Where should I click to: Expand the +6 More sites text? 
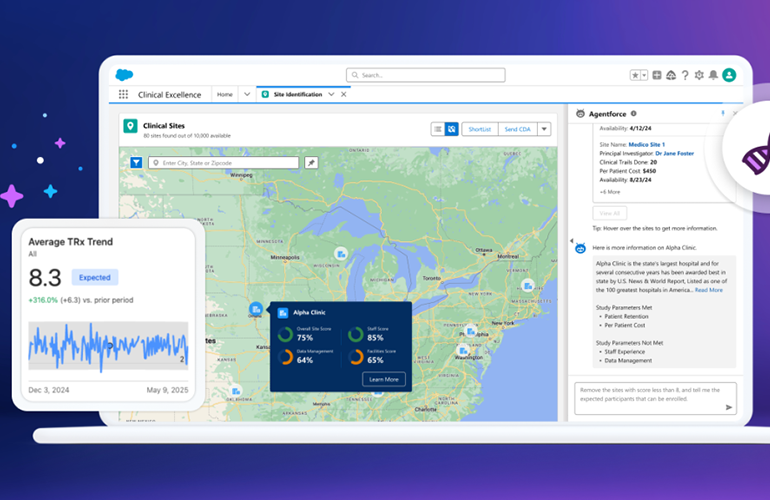610,192
